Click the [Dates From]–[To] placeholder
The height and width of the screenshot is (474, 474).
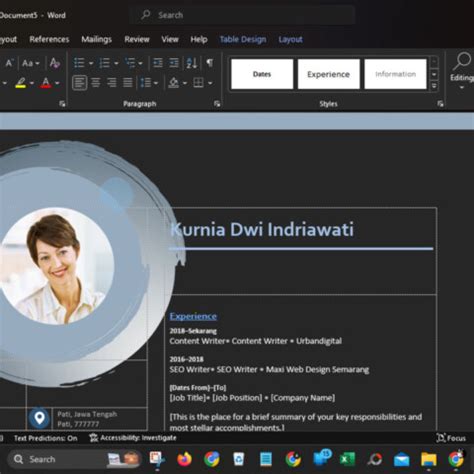pyautogui.click(x=198, y=388)
